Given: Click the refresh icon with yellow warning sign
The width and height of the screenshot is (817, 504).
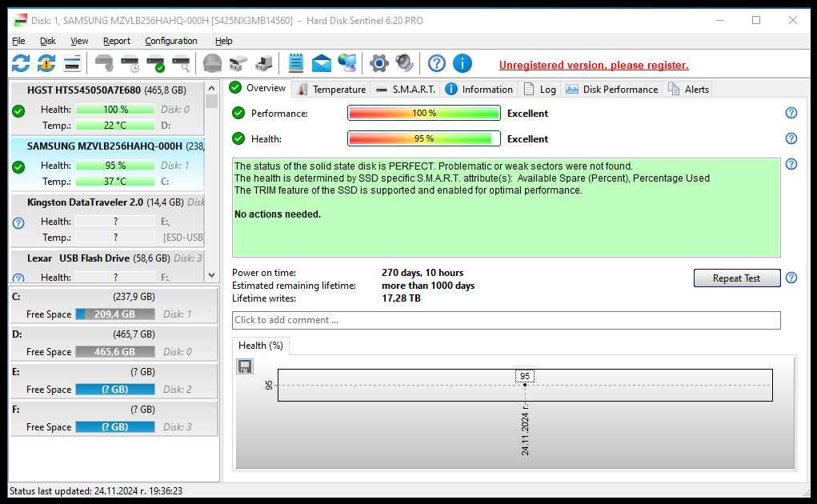Looking at the screenshot, I should coord(46,63).
